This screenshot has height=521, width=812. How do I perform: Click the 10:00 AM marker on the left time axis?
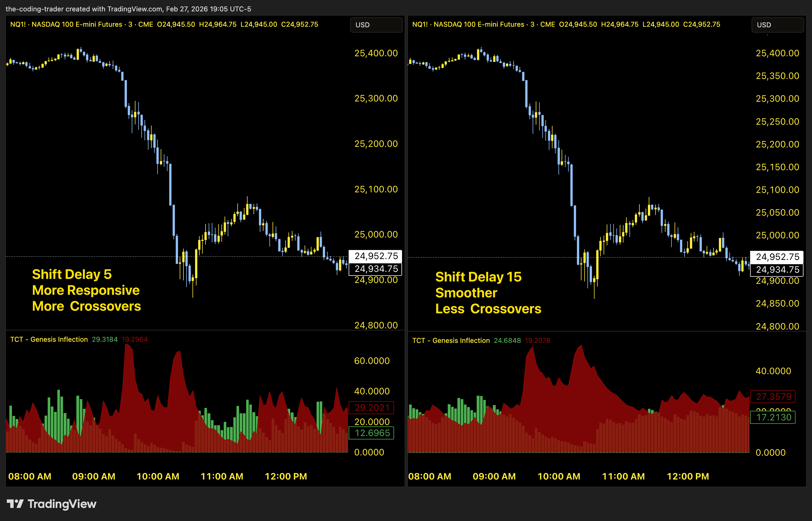click(x=158, y=476)
